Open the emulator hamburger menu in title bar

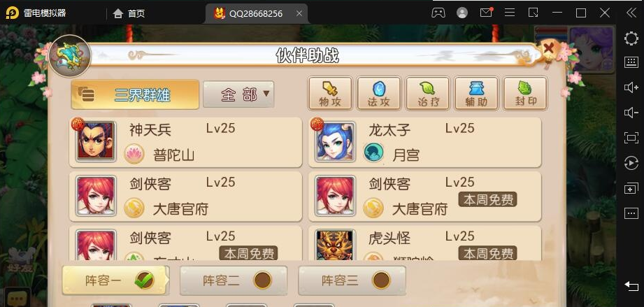[x=510, y=13]
